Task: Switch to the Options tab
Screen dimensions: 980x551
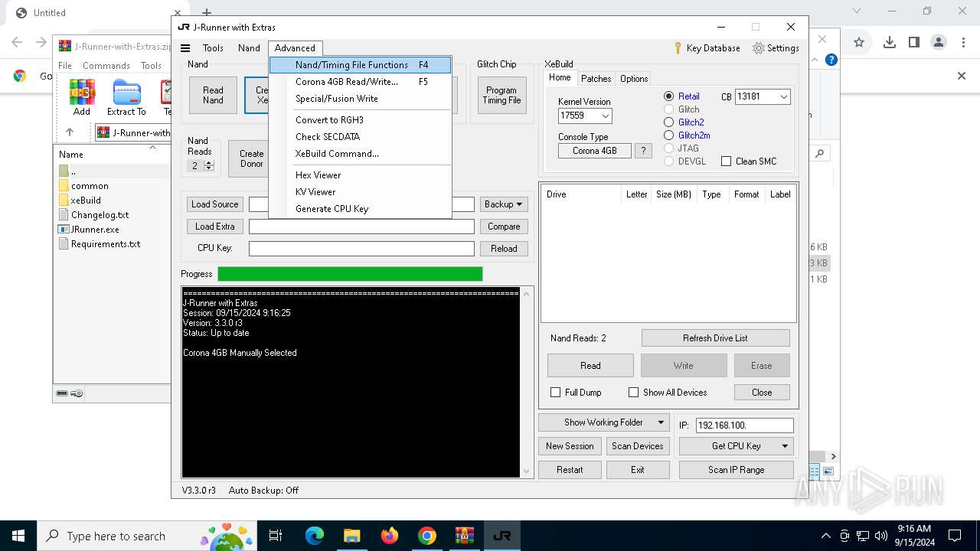Action: [634, 79]
